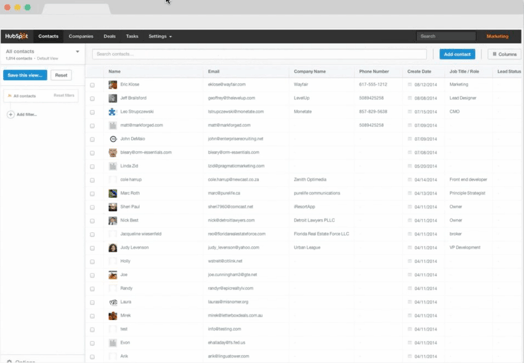Open the Tasks tab
The height and width of the screenshot is (363, 524).
point(132,36)
